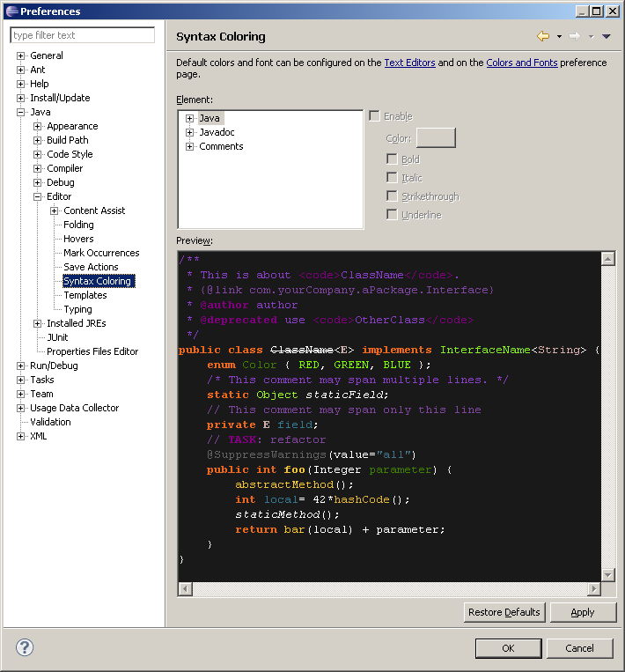Click the preview scroll up arrow
Screen dimensions: 625x672
coord(608,259)
